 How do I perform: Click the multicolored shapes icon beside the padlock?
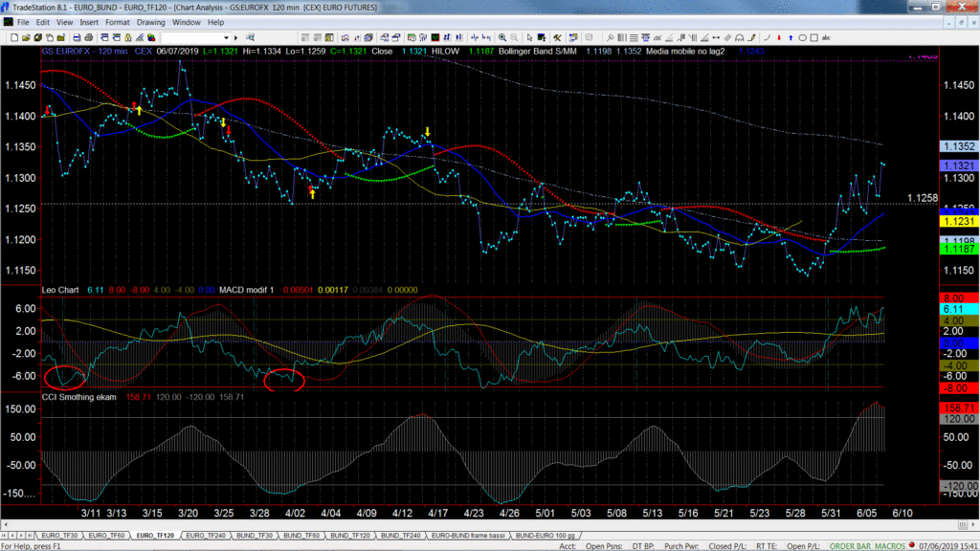point(151,37)
